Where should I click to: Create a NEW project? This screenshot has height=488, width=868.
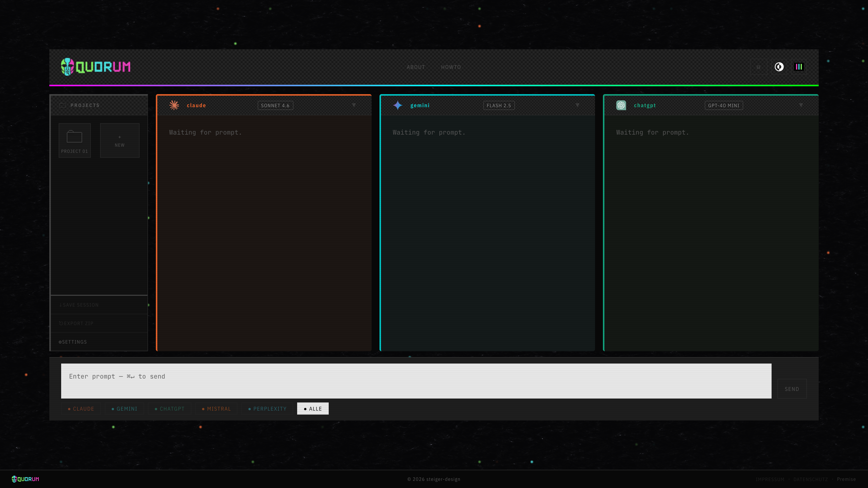(x=120, y=140)
